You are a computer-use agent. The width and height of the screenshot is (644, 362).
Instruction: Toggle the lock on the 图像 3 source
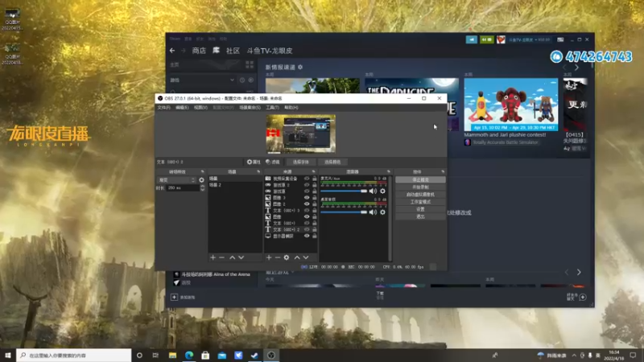pyautogui.click(x=314, y=198)
